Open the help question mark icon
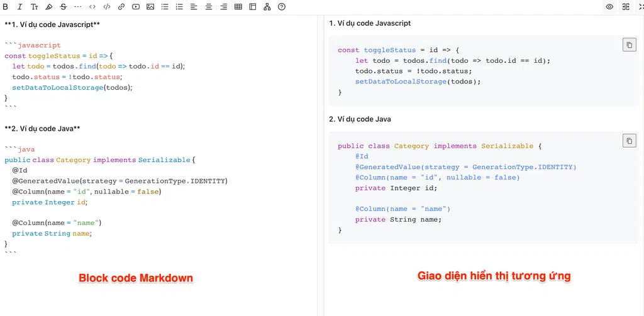 pos(282,7)
